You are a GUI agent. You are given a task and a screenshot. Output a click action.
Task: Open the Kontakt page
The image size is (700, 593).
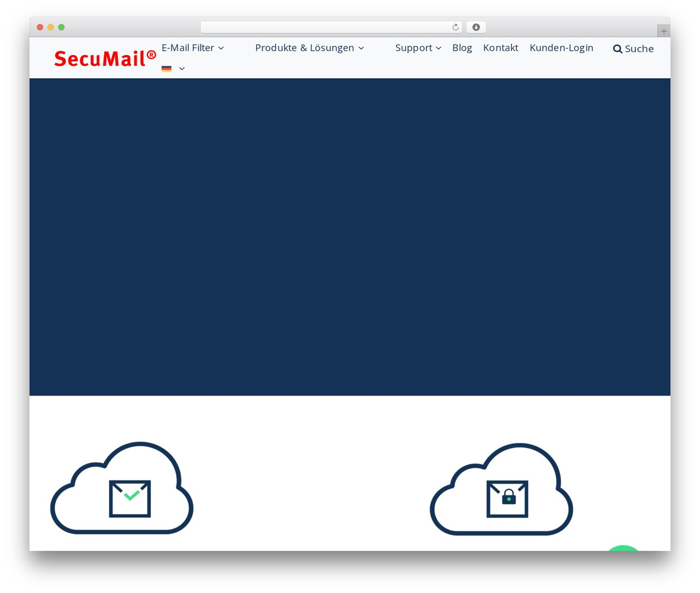click(500, 48)
